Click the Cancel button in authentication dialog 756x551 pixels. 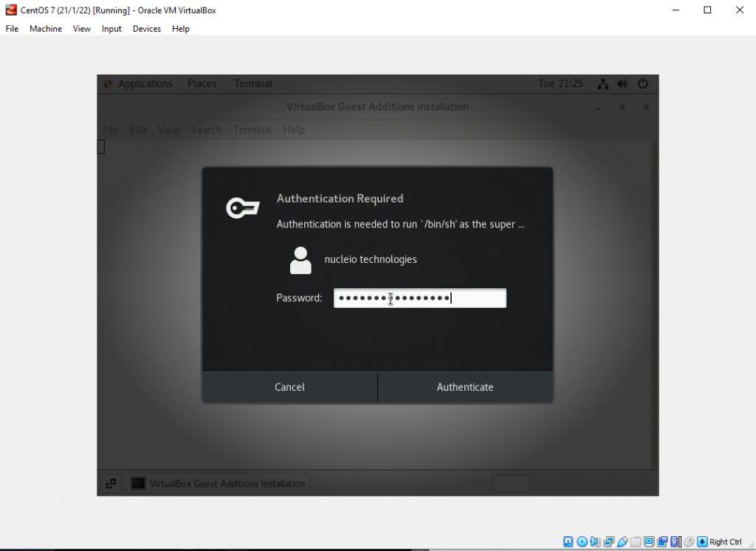pos(289,387)
